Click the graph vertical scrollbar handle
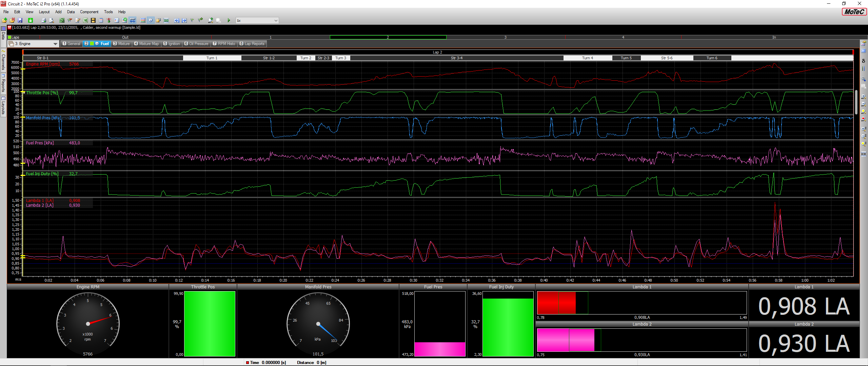Image resolution: width=868 pixels, height=366 pixels. (x=856, y=102)
